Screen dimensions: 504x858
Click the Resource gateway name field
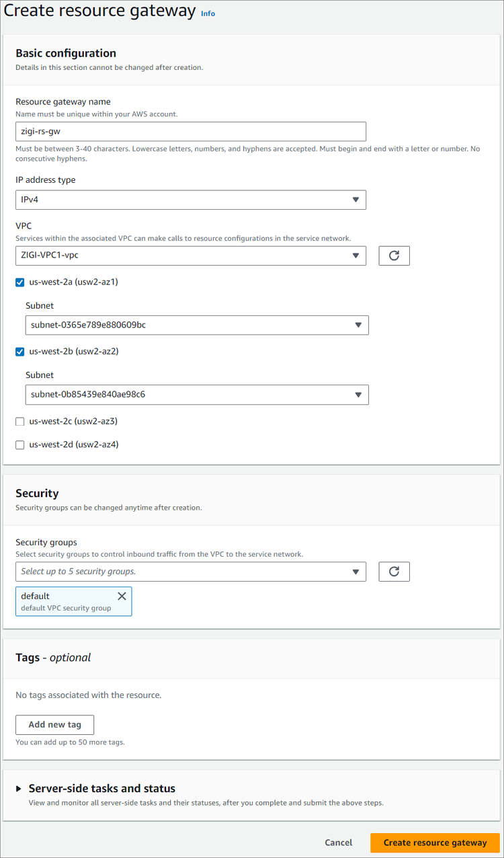pos(191,131)
